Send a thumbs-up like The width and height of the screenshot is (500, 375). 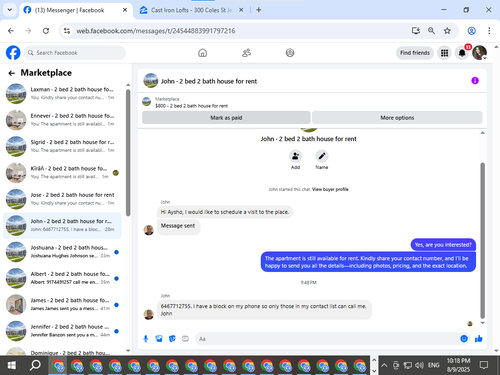click(479, 339)
